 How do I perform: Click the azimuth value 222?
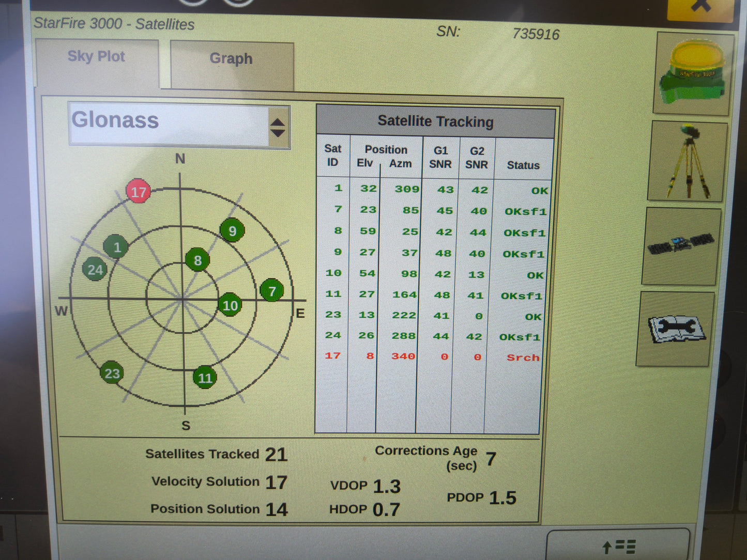(404, 315)
